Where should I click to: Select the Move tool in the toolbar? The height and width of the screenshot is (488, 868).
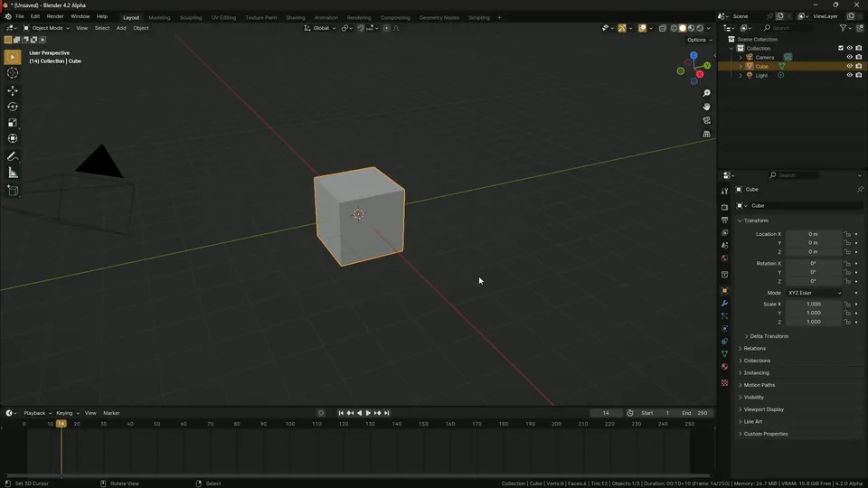[13, 90]
